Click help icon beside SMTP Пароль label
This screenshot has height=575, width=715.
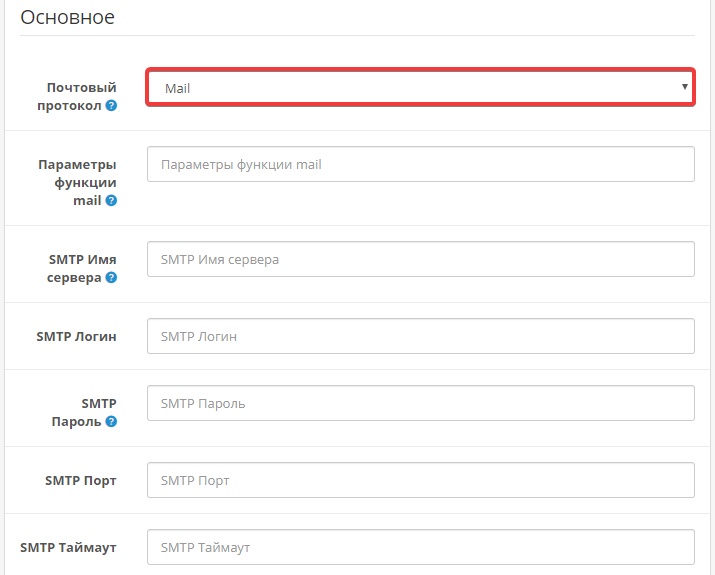(x=111, y=422)
